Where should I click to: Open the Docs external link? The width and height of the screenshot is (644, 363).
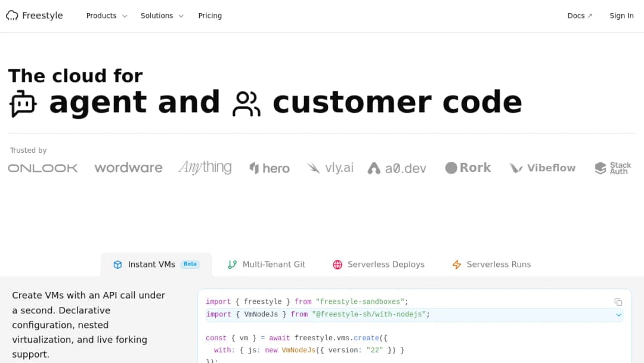tap(580, 16)
